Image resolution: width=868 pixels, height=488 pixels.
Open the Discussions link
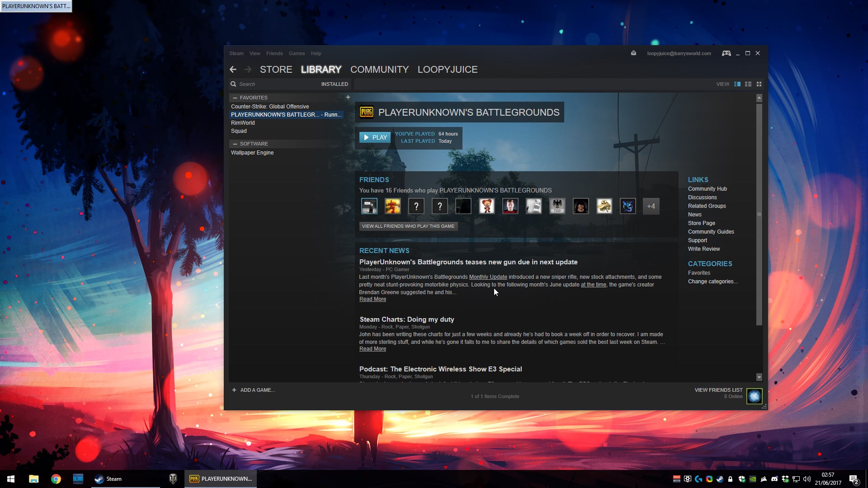(x=703, y=197)
